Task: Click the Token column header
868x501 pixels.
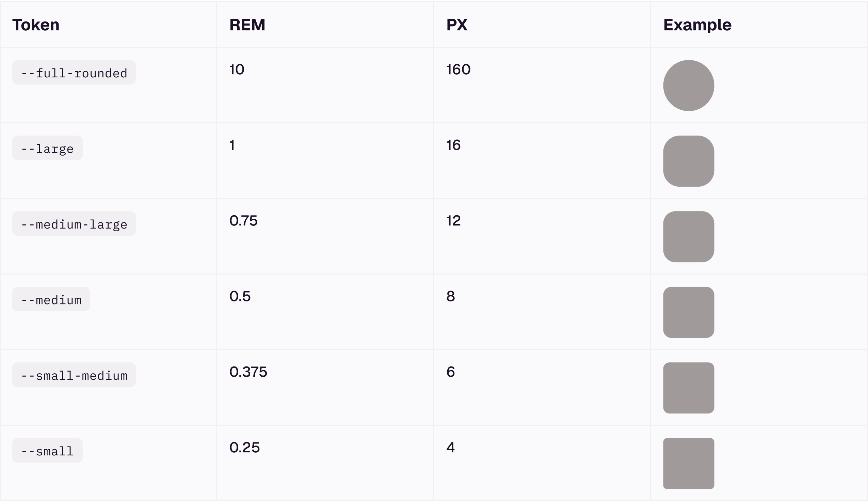Action: click(x=36, y=25)
